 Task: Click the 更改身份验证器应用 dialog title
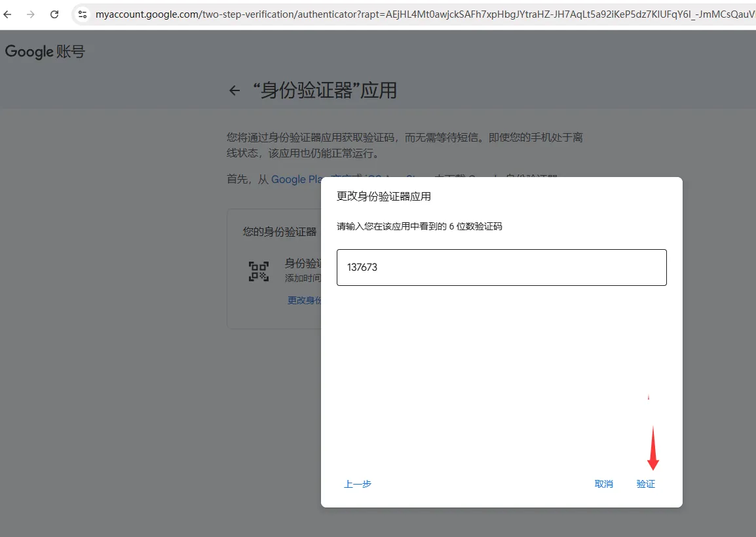tap(384, 196)
